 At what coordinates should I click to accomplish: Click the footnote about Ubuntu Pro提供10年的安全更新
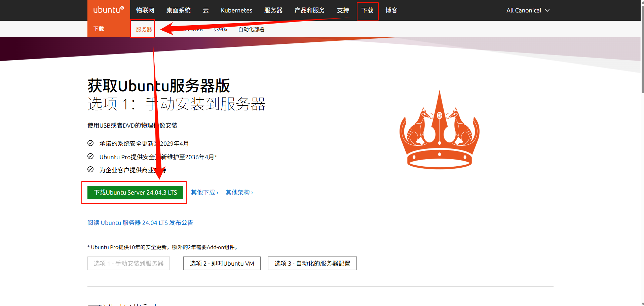coord(163,247)
